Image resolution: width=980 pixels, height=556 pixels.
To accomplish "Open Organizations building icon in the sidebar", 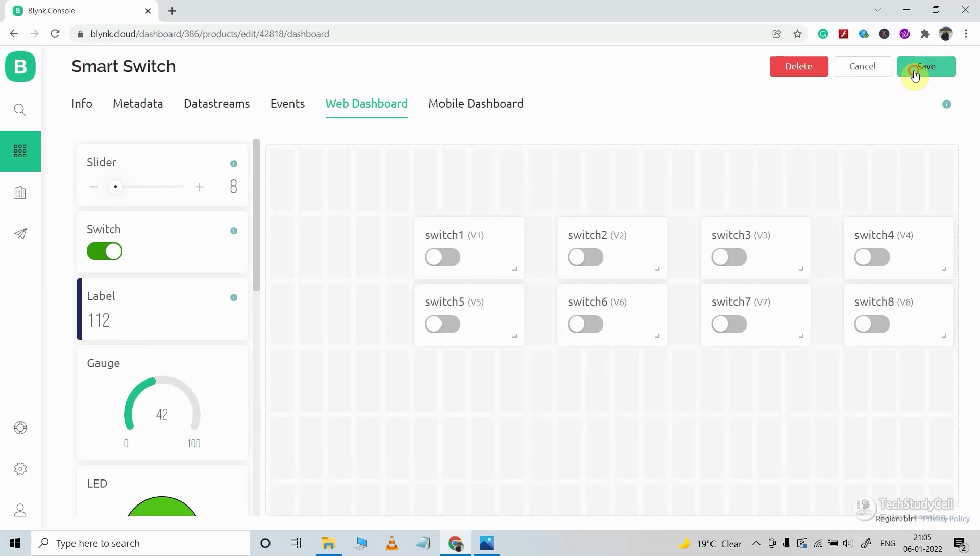I will (20, 193).
